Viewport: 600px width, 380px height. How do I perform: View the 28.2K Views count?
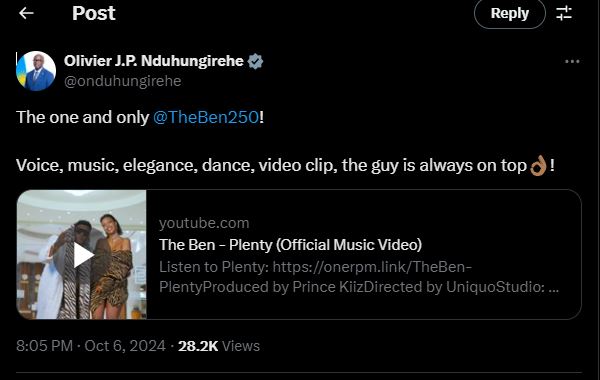pos(219,346)
